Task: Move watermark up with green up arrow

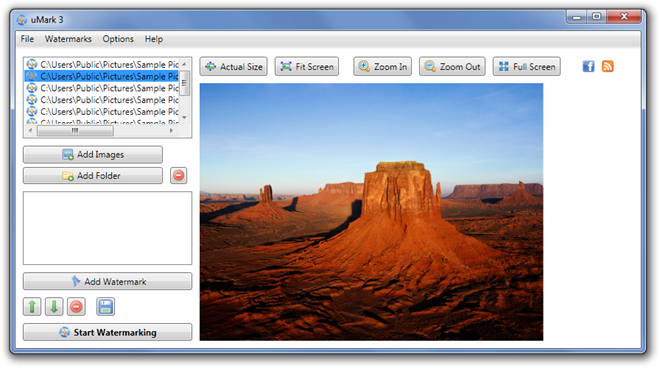Action: (x=32, y=307)
